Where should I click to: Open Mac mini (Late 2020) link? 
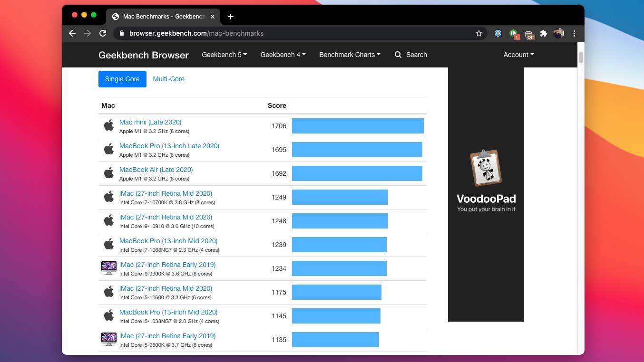[x=150, y=122]
